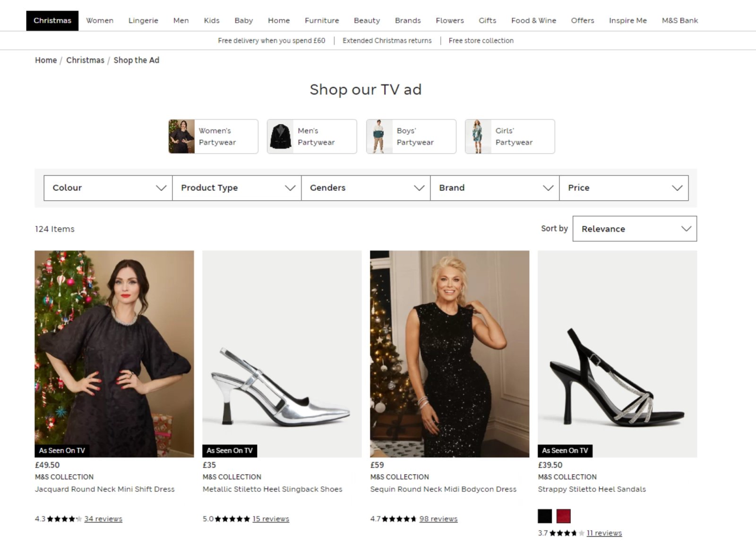Select the red colour swatch on the sandals
Screen dimensions: 756x546
coord(564,515)
